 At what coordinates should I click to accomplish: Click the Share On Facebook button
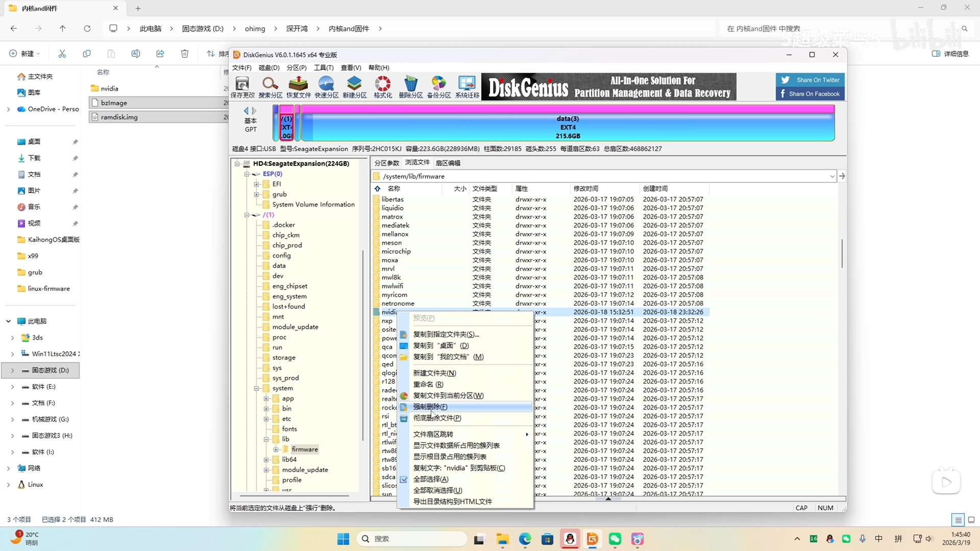coord(811,94)
